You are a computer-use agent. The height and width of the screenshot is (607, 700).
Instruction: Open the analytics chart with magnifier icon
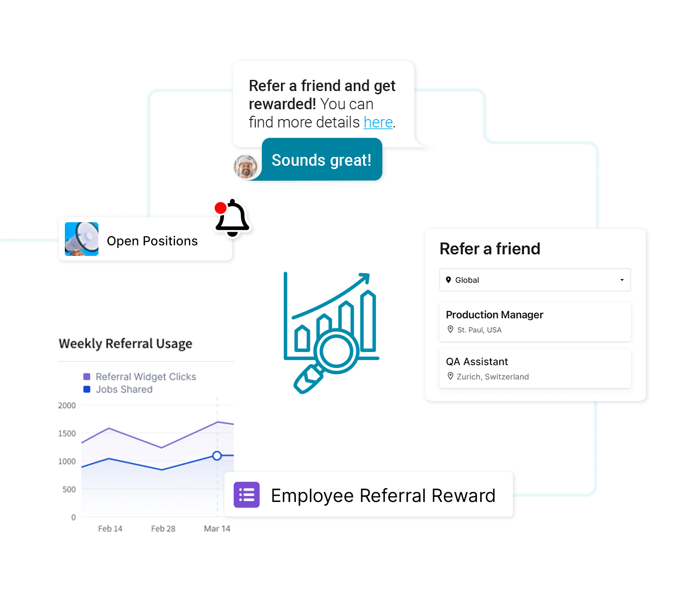click(331, 333)
